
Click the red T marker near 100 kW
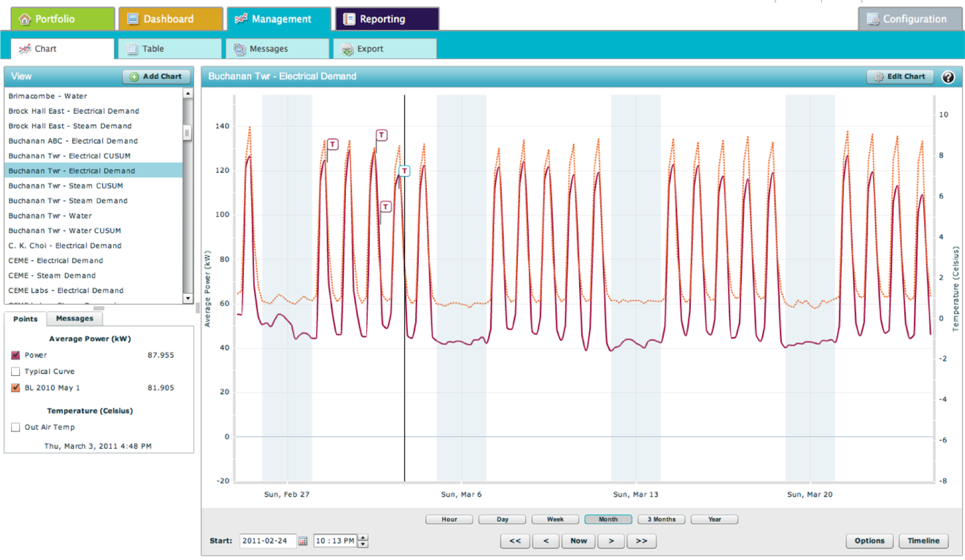386,207
